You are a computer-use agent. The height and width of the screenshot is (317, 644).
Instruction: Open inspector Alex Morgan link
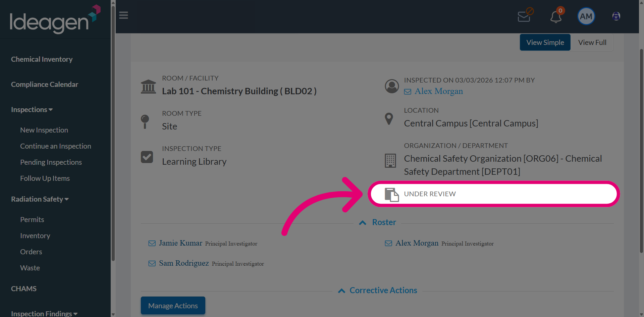(439, 91)
